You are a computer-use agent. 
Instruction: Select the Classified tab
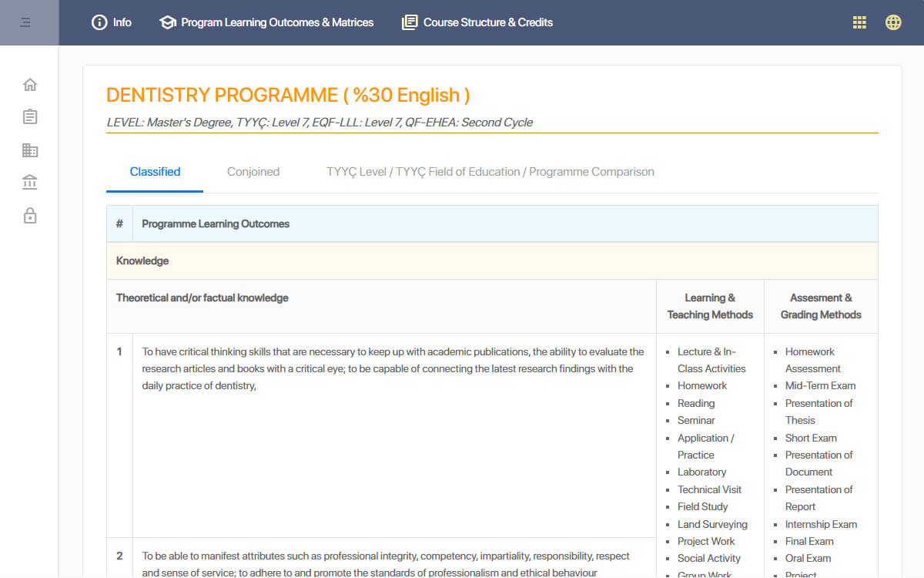[x=155, y=172]
